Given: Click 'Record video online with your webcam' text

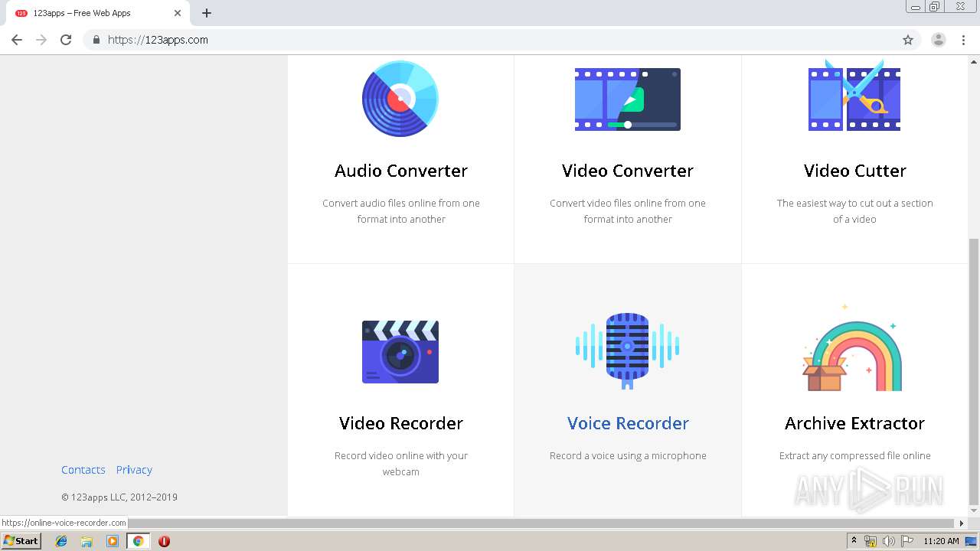Looking at the screenshot, I should 401,464.
